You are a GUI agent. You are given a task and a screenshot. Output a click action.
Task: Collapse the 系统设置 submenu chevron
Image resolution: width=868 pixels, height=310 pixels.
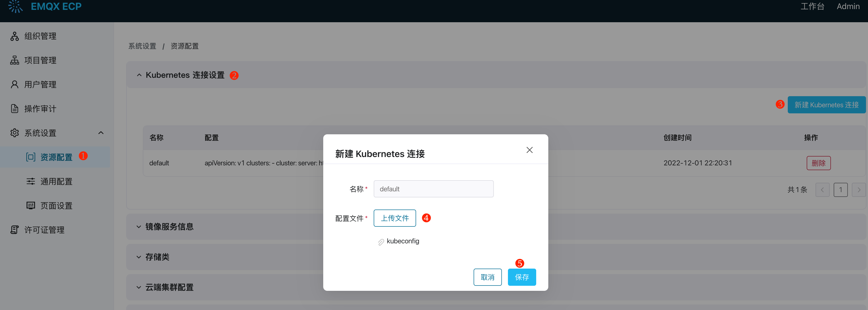point(101,133)
